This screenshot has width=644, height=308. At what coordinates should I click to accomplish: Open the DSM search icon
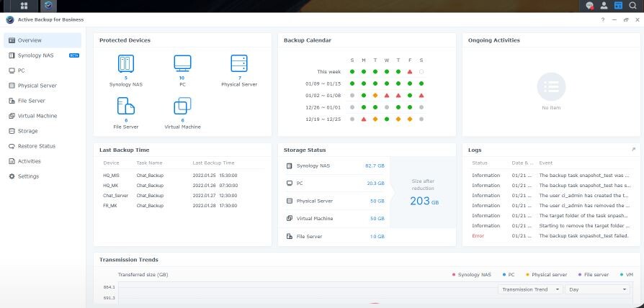pyautogui.click(x=632, y=6)
